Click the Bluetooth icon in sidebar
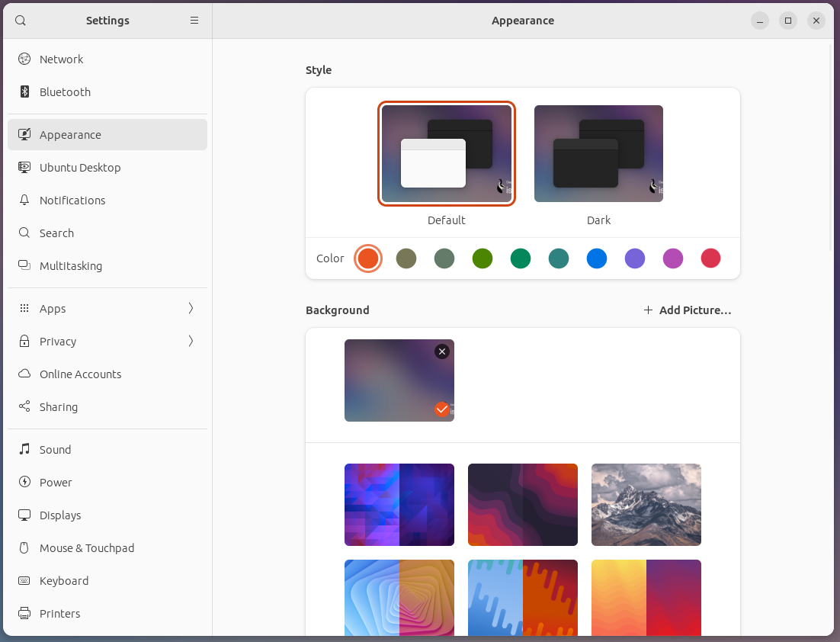The image size is (840, 642). [24, 92]
